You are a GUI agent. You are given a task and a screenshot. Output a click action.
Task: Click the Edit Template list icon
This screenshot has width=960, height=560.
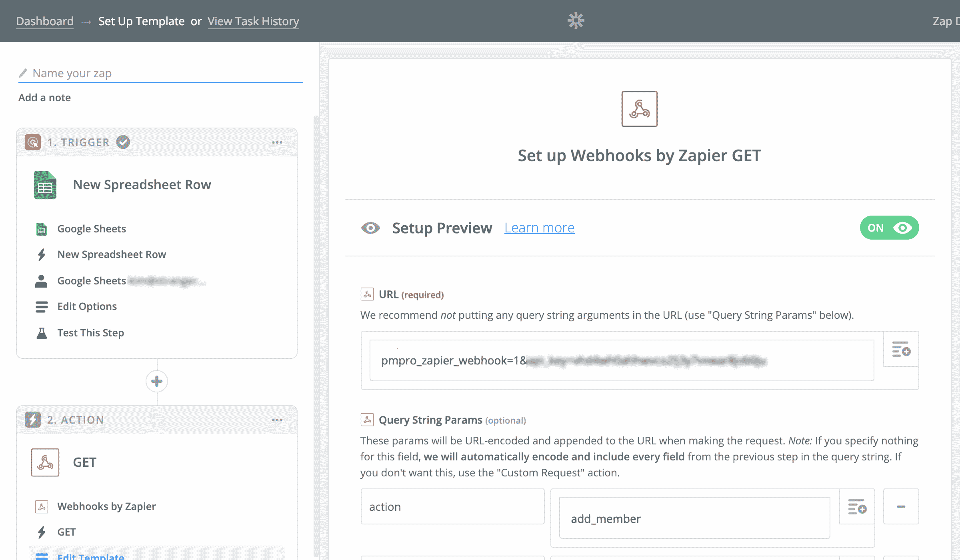coord(42,556)
